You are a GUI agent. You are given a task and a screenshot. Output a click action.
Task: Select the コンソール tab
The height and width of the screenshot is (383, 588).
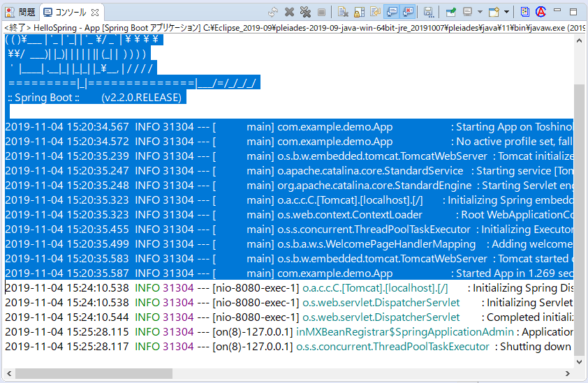[71, 13]
